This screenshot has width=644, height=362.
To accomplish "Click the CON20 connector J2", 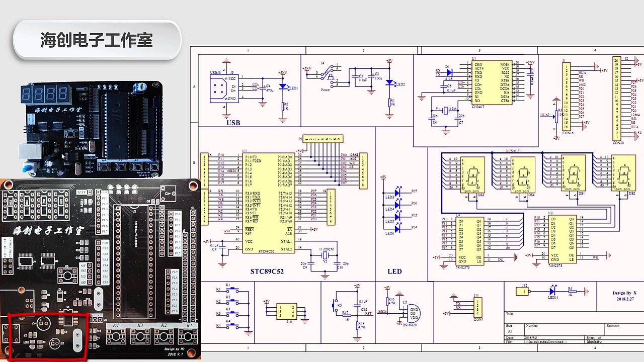I will 617,99.
